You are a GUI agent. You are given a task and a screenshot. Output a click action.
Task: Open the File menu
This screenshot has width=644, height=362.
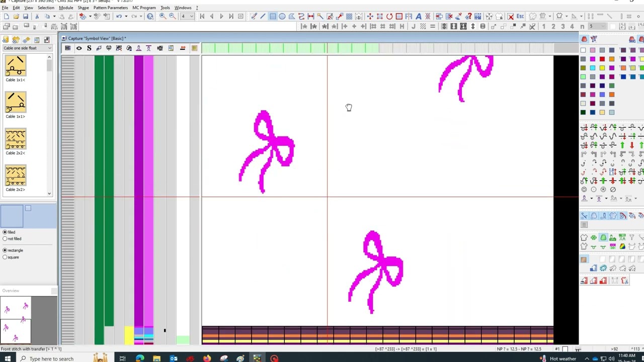[x=5, y=8]
